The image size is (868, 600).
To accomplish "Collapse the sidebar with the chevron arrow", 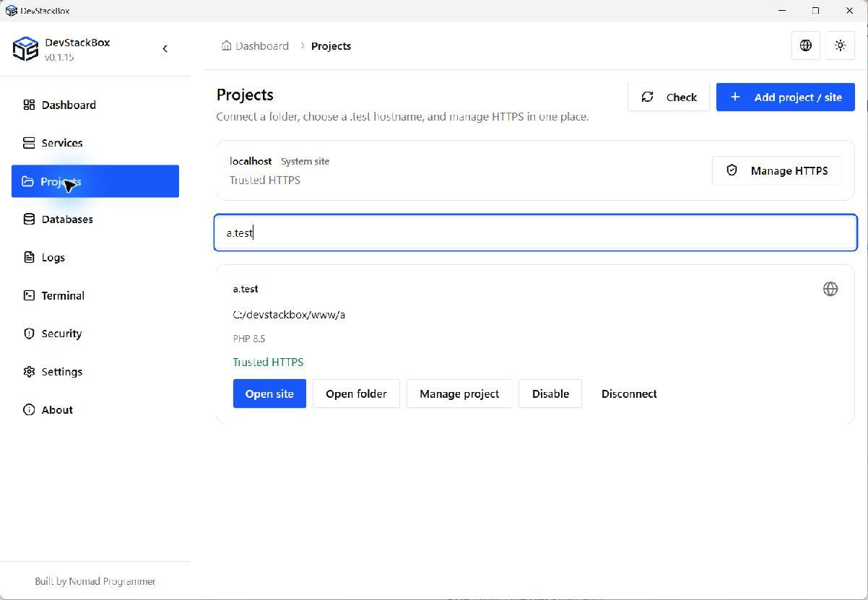I will (165, 48).
